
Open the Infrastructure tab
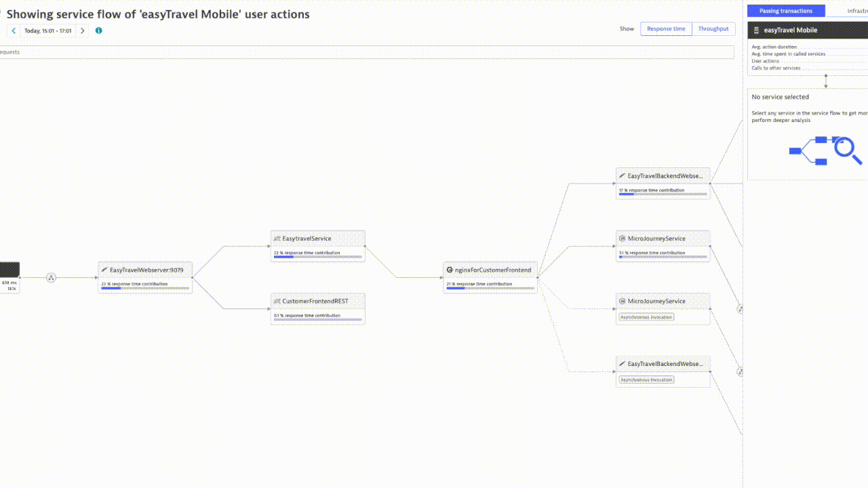[856, 11]
